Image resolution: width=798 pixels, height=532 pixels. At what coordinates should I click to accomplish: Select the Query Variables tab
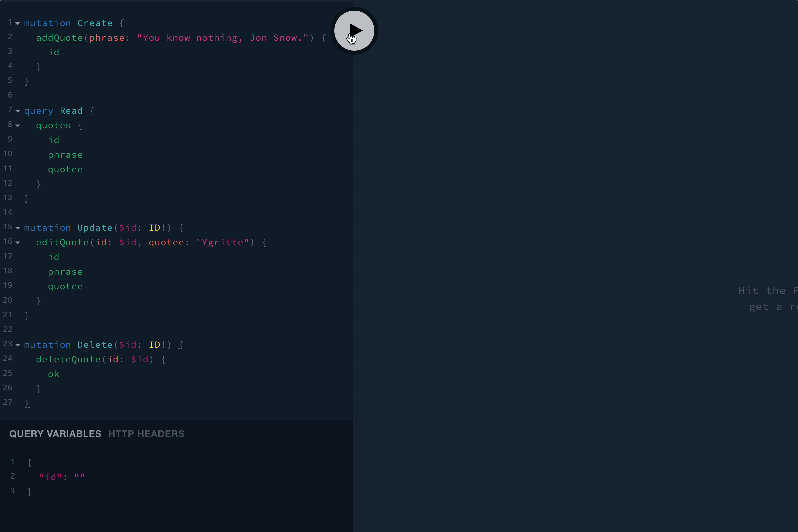(55, 434)
